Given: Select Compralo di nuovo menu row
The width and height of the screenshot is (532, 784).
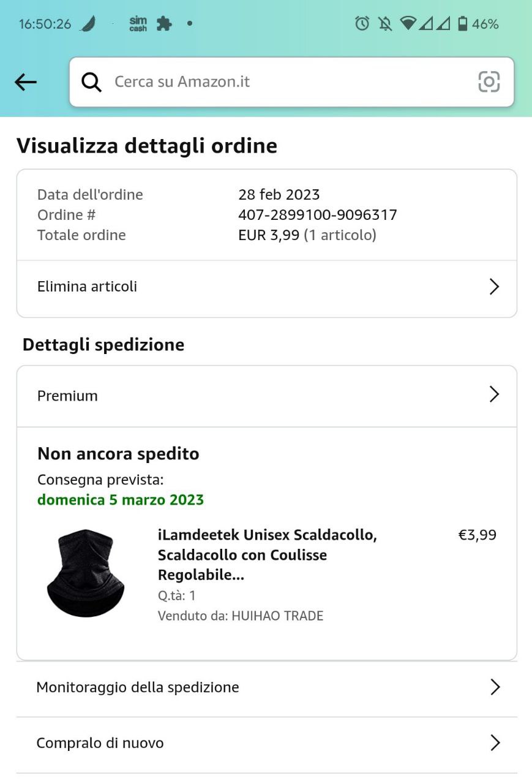Looking at the screenshot, I should (x=100, y=743).
